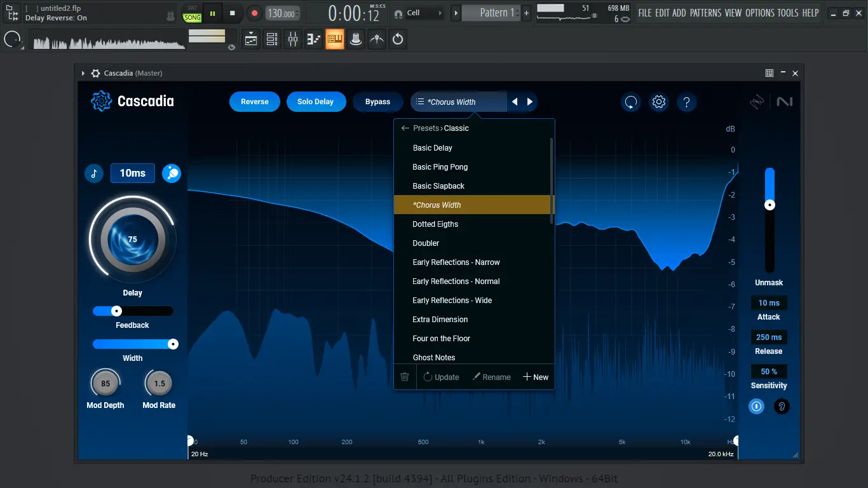This screenshot has height=488, width=868.
Task: Delete preset with the trash icon
Action: (x=405, y=377)
